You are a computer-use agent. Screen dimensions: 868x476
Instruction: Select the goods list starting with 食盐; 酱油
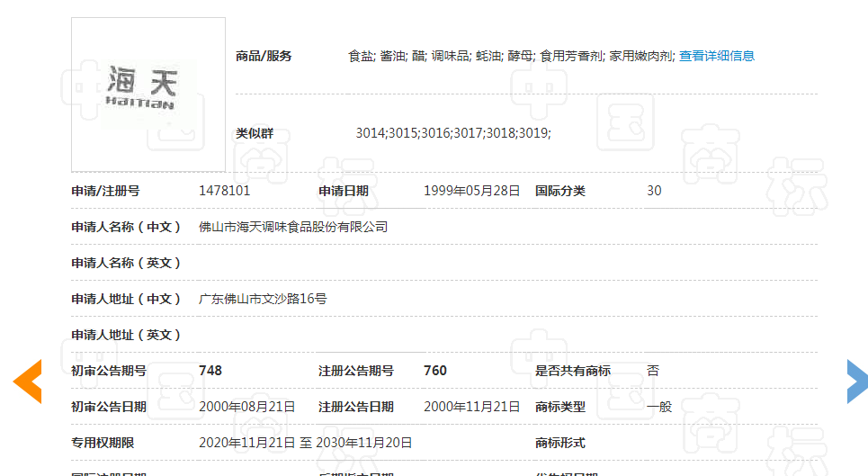pos(512,56)
